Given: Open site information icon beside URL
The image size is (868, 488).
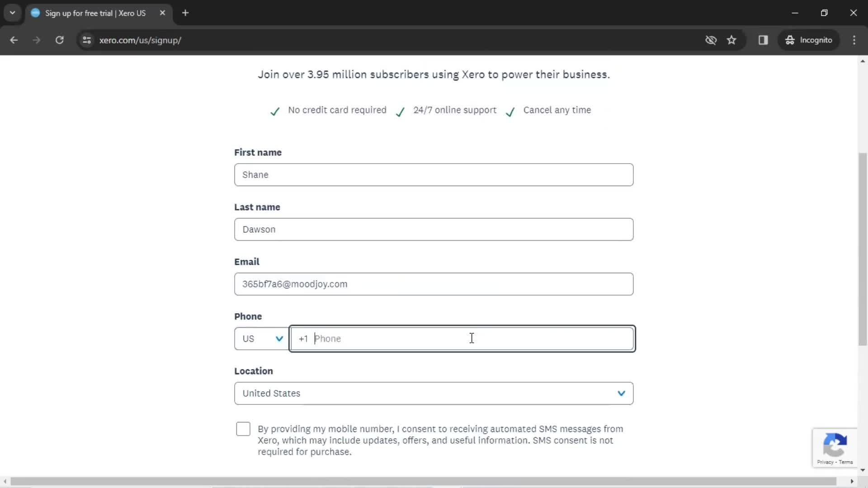Looking at the screenshot, I should 87,40.
